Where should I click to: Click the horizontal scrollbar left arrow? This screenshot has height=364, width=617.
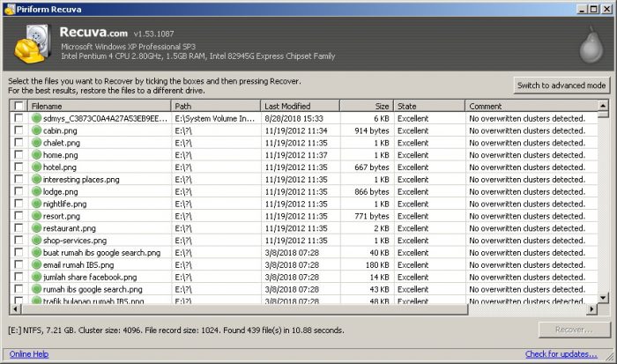15,309
